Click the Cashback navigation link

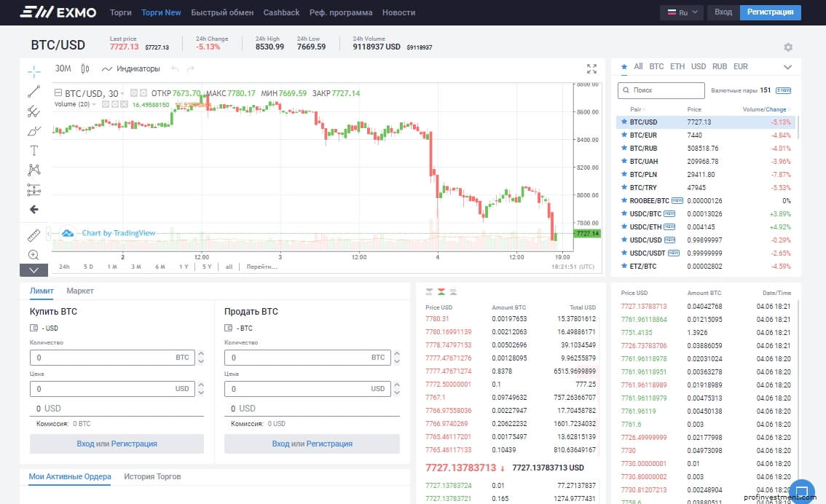tap(281, 12)
